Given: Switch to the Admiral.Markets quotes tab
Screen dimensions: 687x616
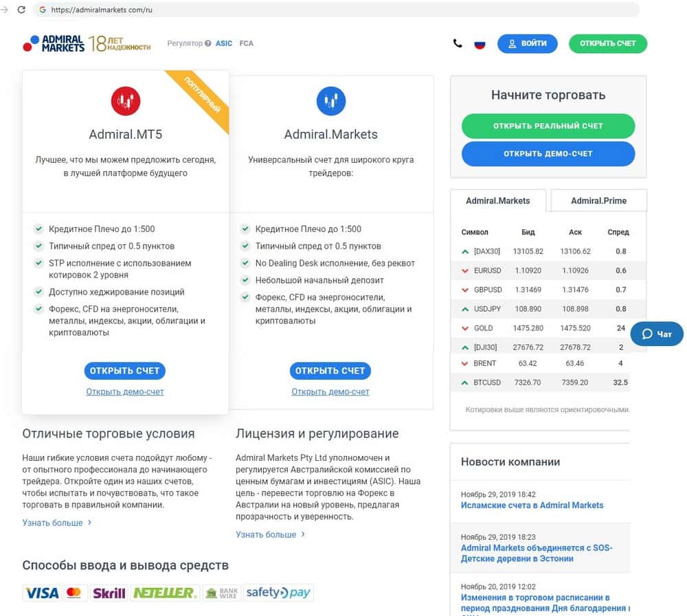Looking at the screenshot, I should [497, 201].
